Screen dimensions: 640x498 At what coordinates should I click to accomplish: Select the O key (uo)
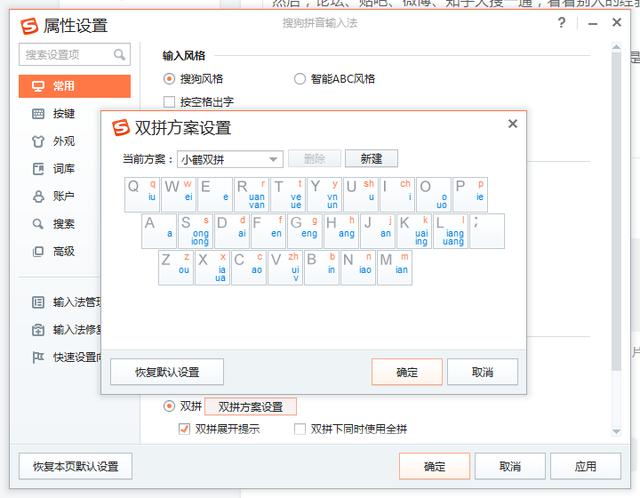tap(434, 194)
